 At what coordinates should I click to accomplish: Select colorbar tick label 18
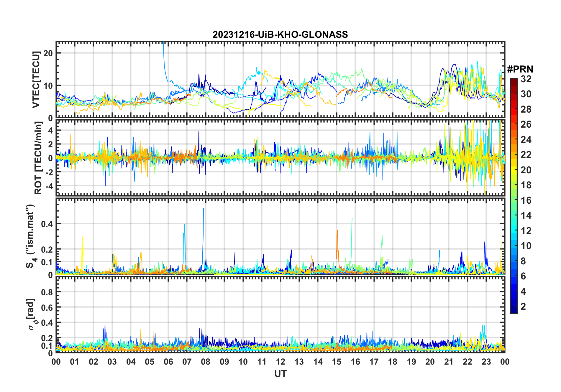pyautogui.click(x=526, y=185)
